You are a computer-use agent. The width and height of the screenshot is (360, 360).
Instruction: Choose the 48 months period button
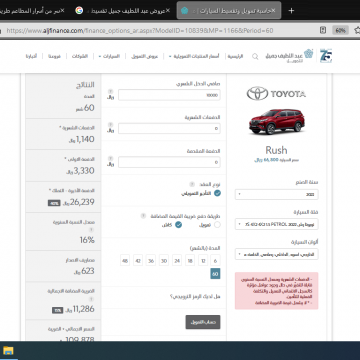coord(125,261)
